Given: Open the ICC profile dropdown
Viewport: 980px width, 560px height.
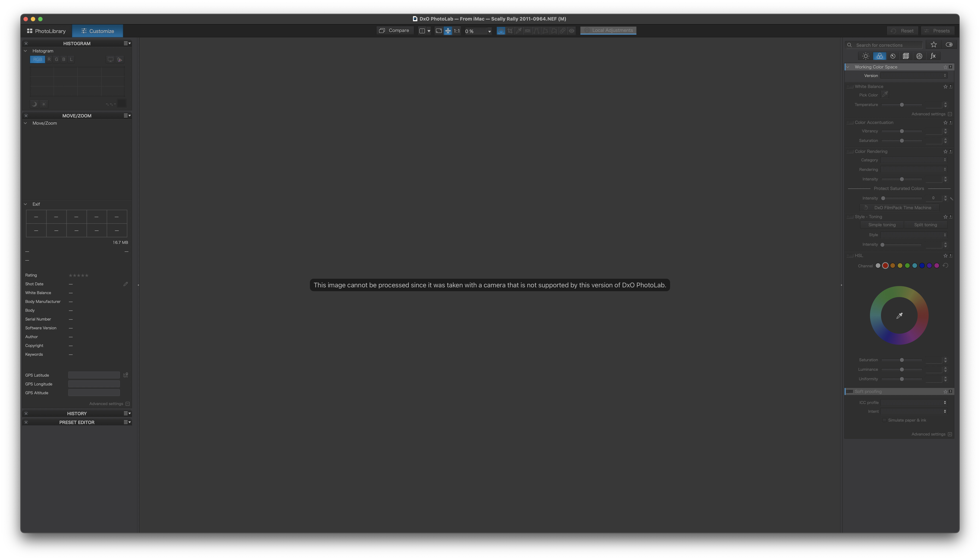Looking at the screenshot, I should (913, 402).
